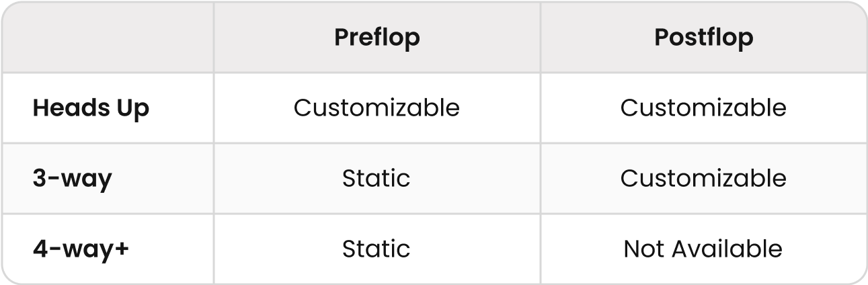868x285 pixels.
Task: Click the empty top-left header cell
Action: pos(108,38)
